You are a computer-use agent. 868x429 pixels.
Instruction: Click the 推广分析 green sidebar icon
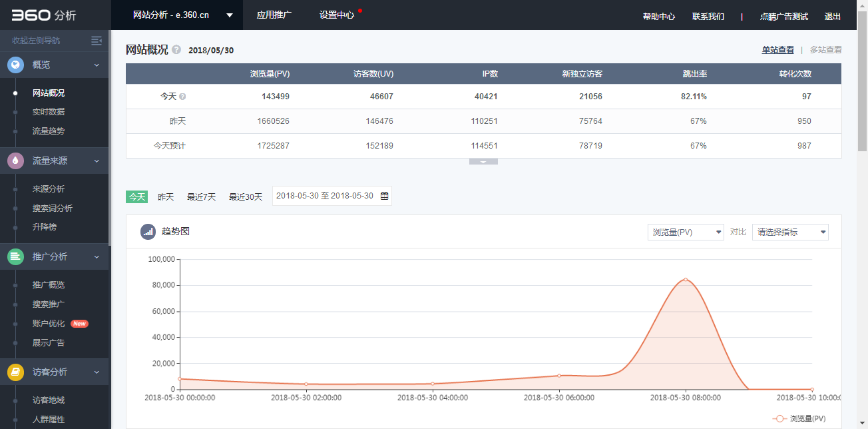[15, 256]
